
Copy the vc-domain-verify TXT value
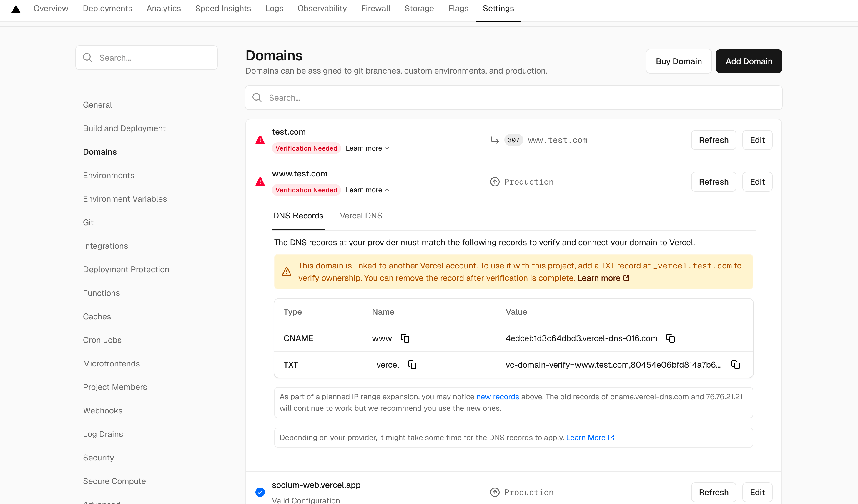point(735,364)
